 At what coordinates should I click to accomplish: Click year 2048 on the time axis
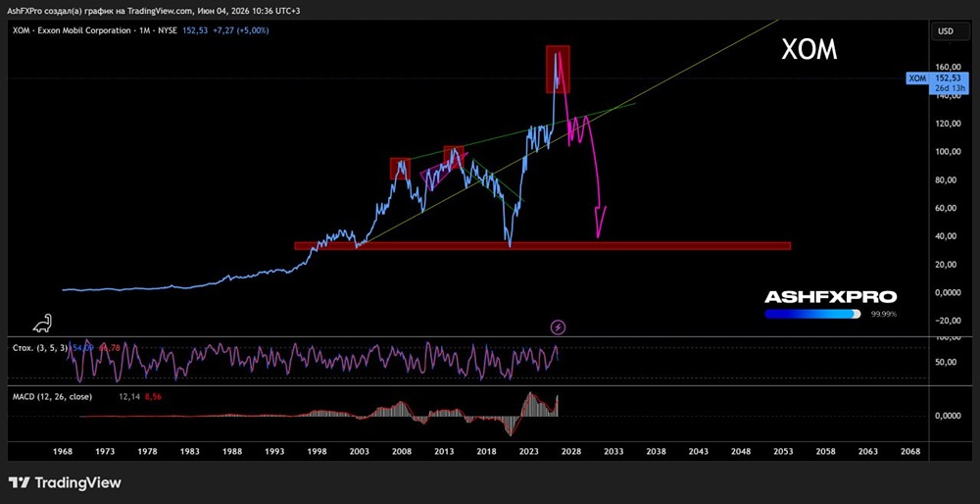741,451
